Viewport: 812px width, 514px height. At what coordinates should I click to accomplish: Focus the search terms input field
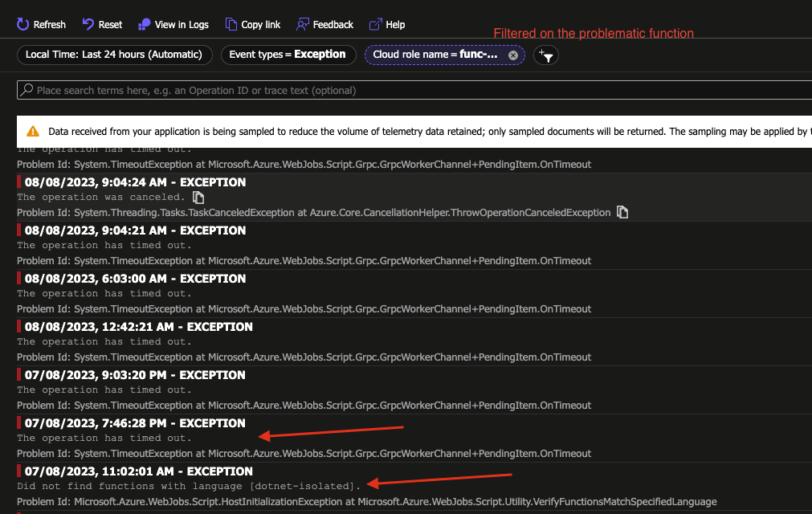coord(414,90)
